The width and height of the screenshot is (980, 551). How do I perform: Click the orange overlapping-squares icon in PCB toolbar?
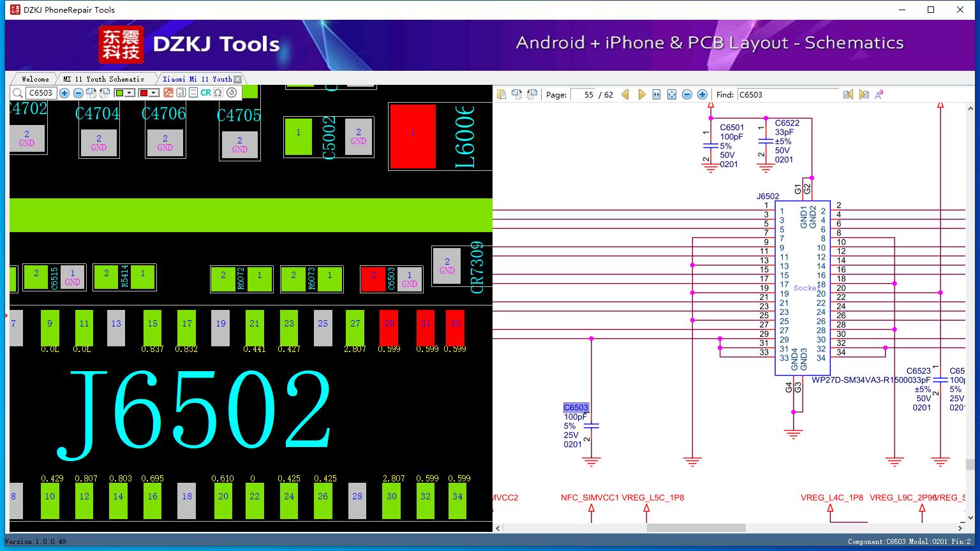click(168, 93)
